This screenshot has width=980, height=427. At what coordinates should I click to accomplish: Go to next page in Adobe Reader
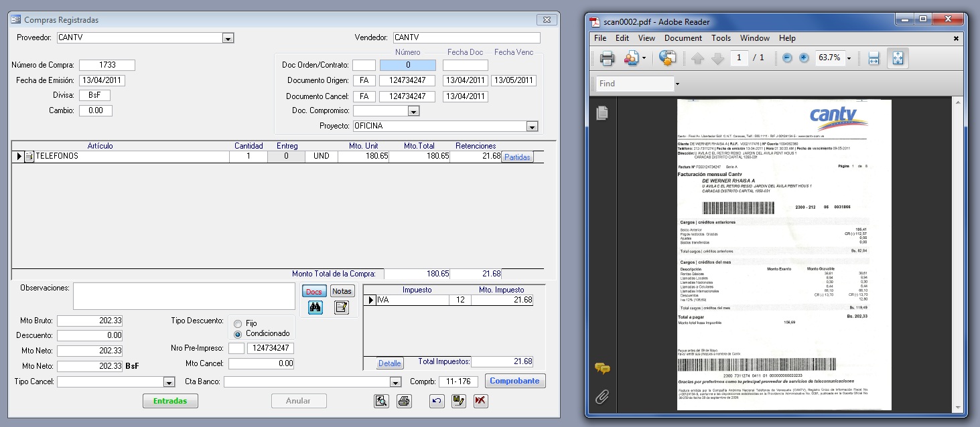point(717,58)
